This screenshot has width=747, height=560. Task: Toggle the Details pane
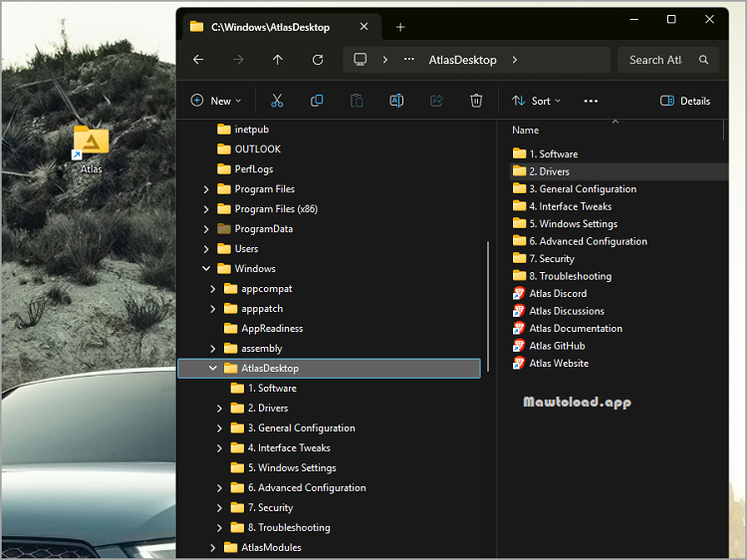(685, 101)
